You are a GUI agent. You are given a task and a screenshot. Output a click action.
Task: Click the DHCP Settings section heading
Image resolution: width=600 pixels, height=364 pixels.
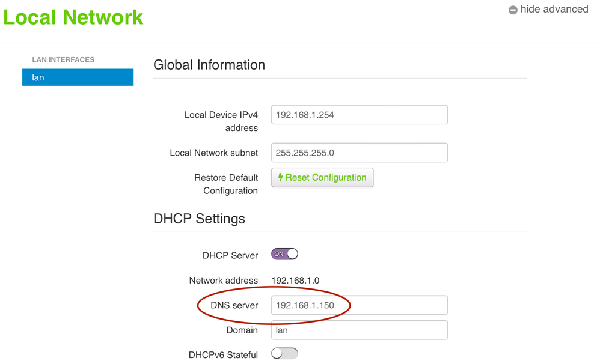click(199, 218)
